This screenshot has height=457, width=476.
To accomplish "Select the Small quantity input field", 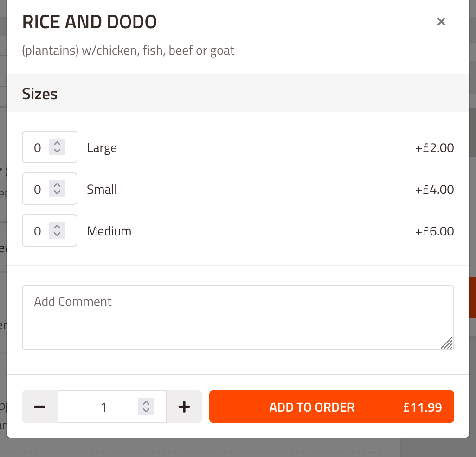I will pos(50,189).
